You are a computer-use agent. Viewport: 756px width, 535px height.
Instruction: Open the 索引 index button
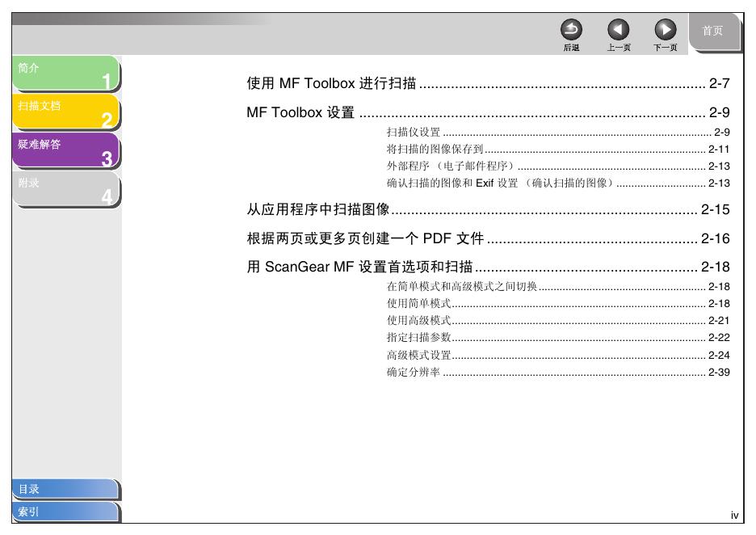[66, 512]
